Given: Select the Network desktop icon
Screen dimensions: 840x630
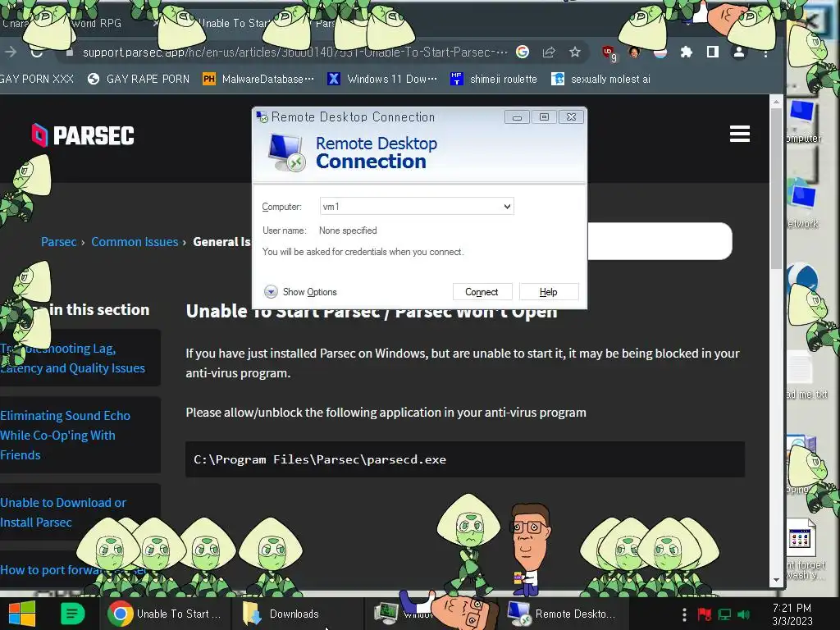Looking at the screenshot, I should coord(802,204).
